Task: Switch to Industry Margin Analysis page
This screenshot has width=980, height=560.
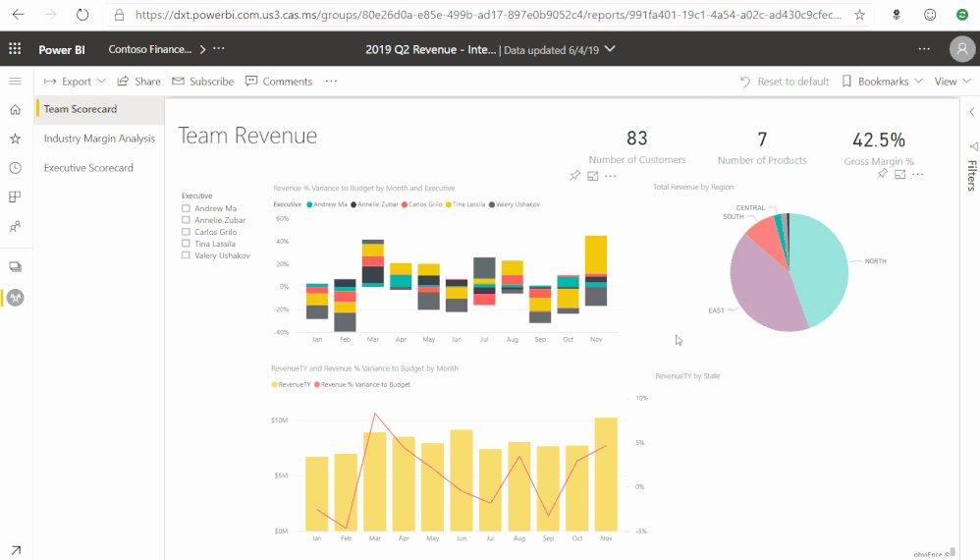Action: pyautogui.click(x=99, y=139)
